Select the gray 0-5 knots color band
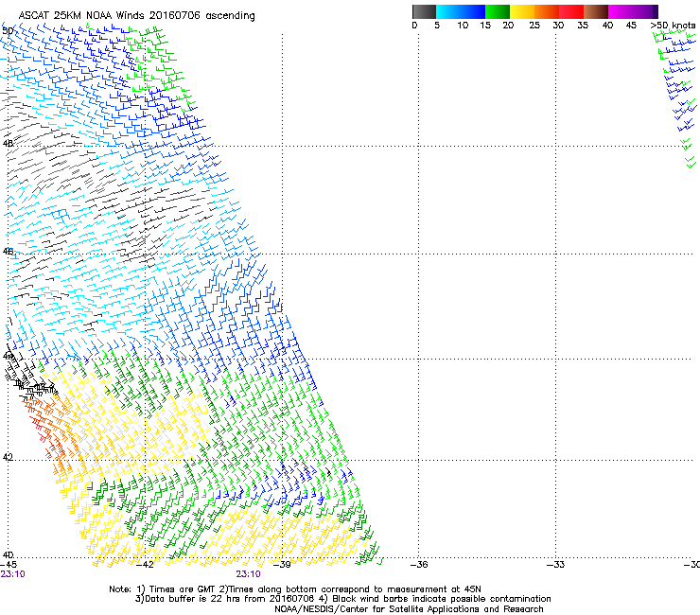Screen dimensions: 700x615 pyautogui.click(x=424, y=11)
